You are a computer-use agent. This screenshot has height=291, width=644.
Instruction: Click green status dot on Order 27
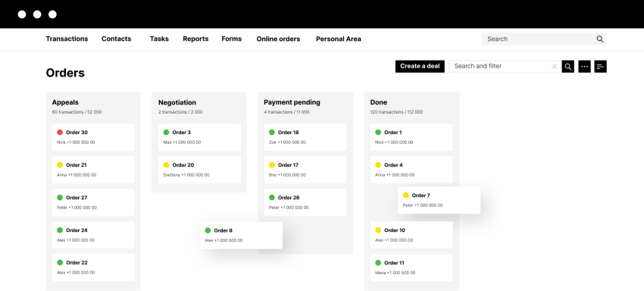(x=60, y=198)
